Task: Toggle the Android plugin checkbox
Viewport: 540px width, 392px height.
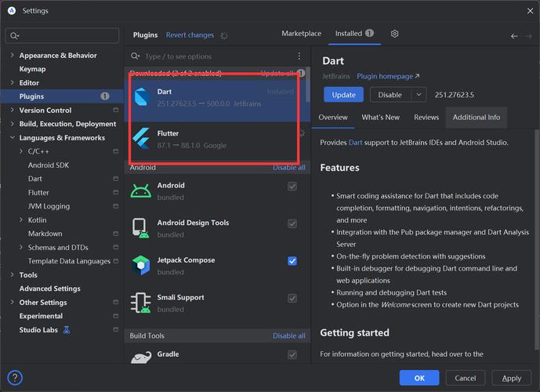Action: (292, 187)
